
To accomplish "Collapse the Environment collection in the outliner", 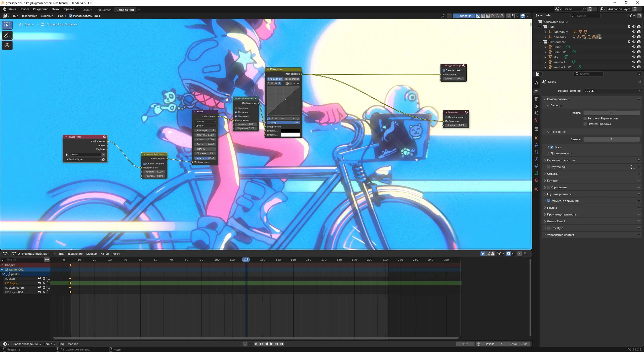I will tap(540, 42).
